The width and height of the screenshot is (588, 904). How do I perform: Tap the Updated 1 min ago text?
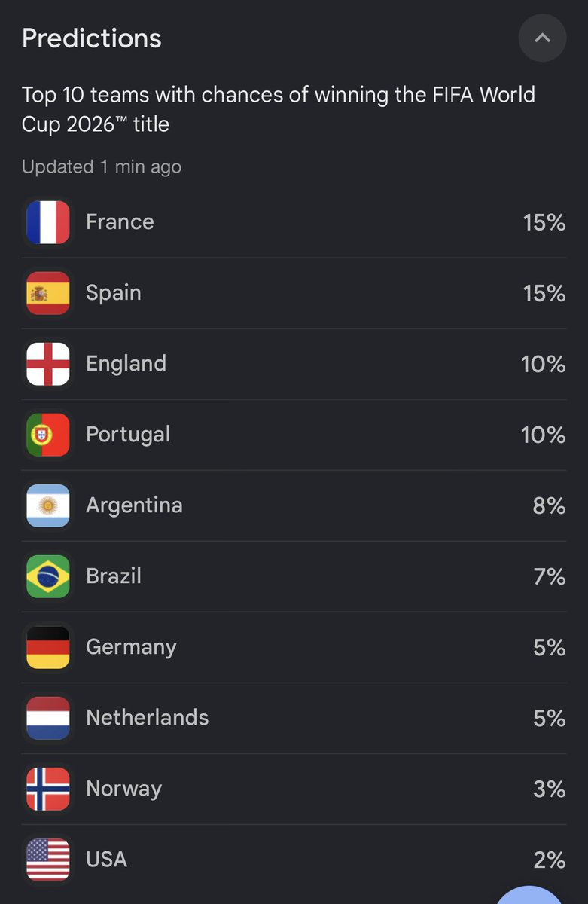pyautogui.click(x=102, y=166)
